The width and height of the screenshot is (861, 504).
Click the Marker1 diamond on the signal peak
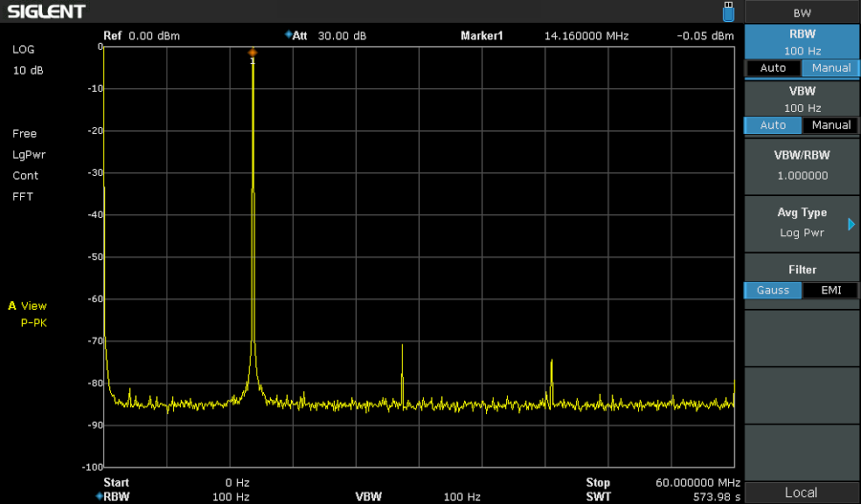click(x=253, y=53)
